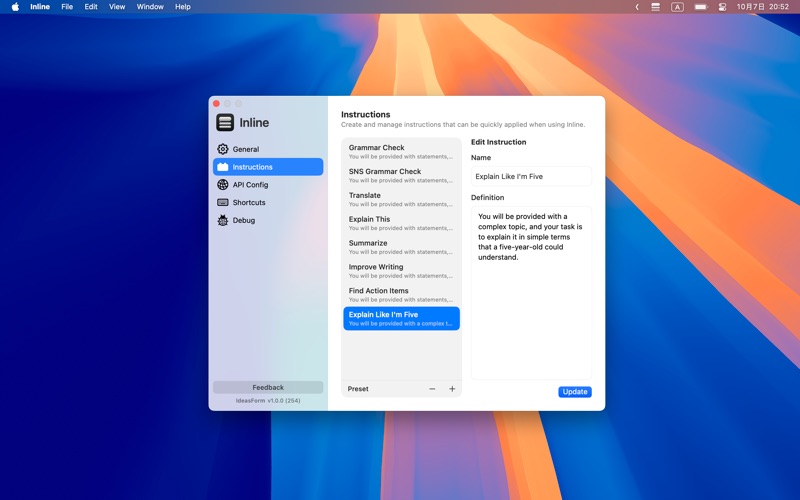800x500 pixels.
Task: Open the Preset dropdown
Action: point(358,389)
